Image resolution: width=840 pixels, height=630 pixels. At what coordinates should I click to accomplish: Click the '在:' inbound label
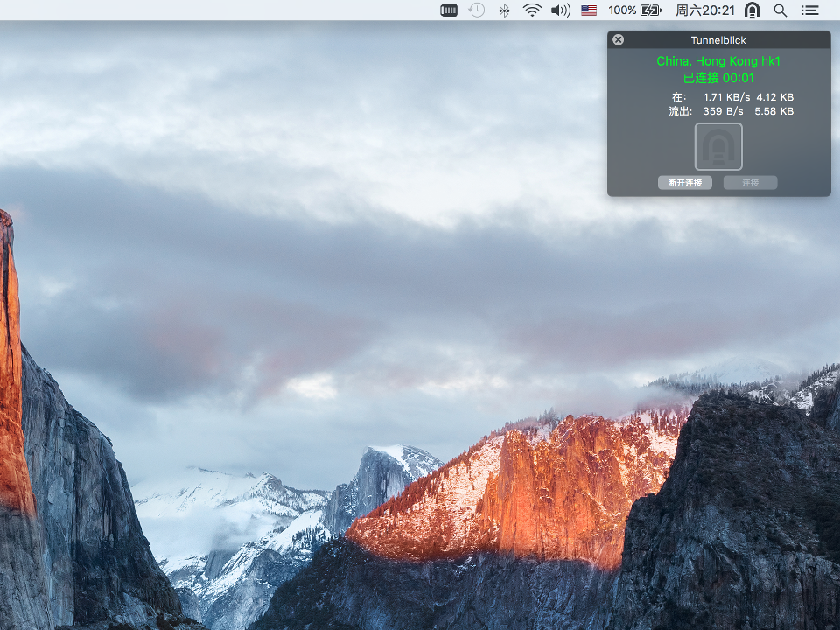coord(679,97)
